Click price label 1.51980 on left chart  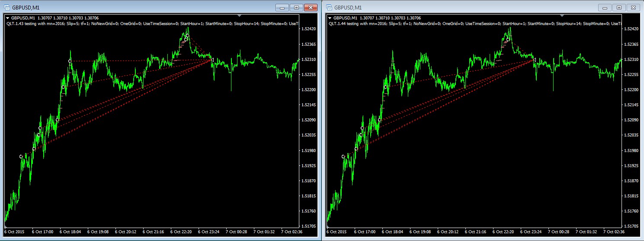[x=309, y=150]
